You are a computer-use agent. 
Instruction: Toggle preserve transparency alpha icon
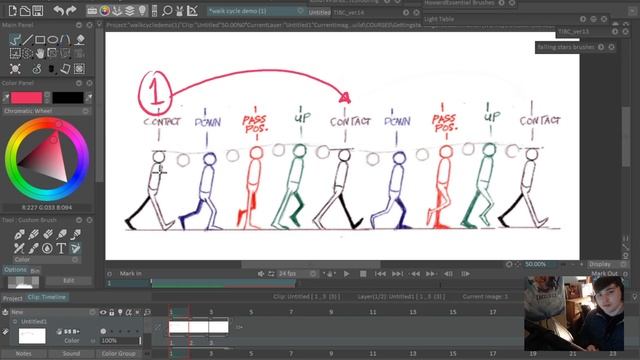pyautogui.click(x=129, y=312)
